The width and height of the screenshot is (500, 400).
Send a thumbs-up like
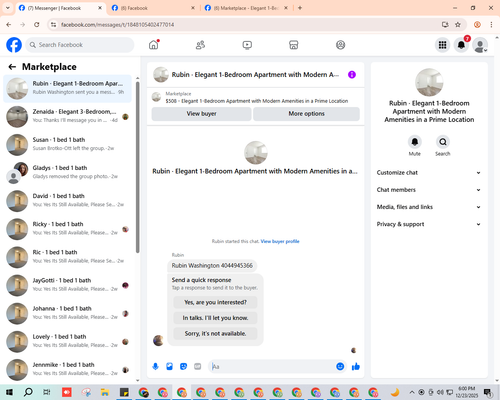pyautogui.click(x=356, y=367)
